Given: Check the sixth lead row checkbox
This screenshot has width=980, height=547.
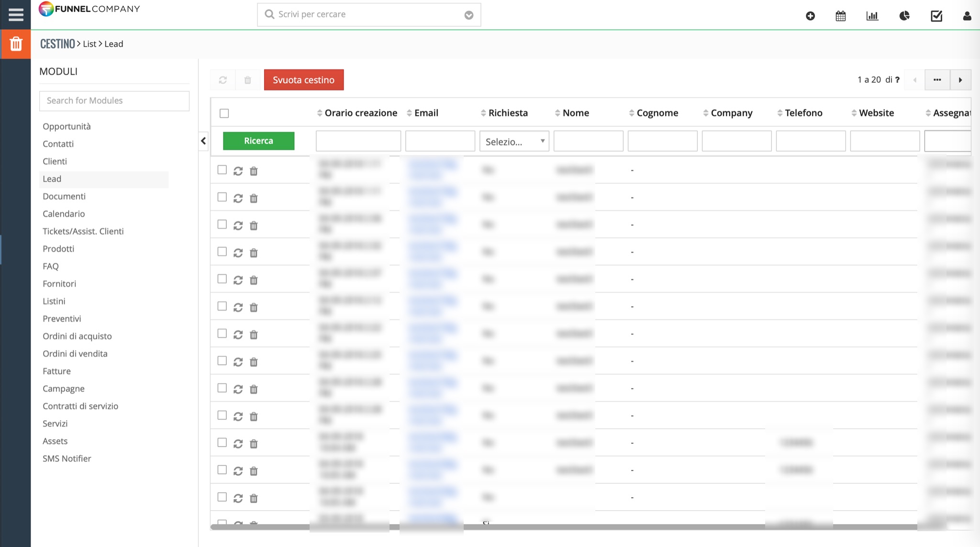Looking at the screenshot, I should (222, 306).
